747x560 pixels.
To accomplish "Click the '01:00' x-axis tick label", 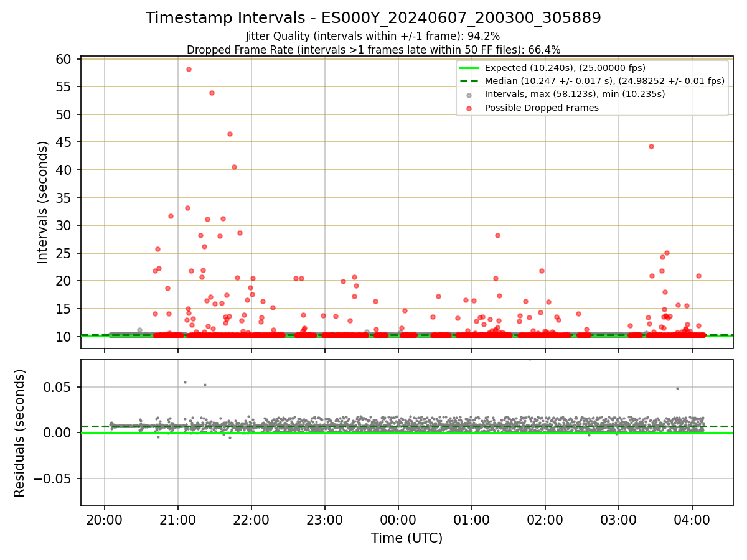I will (x=472, y=519).
